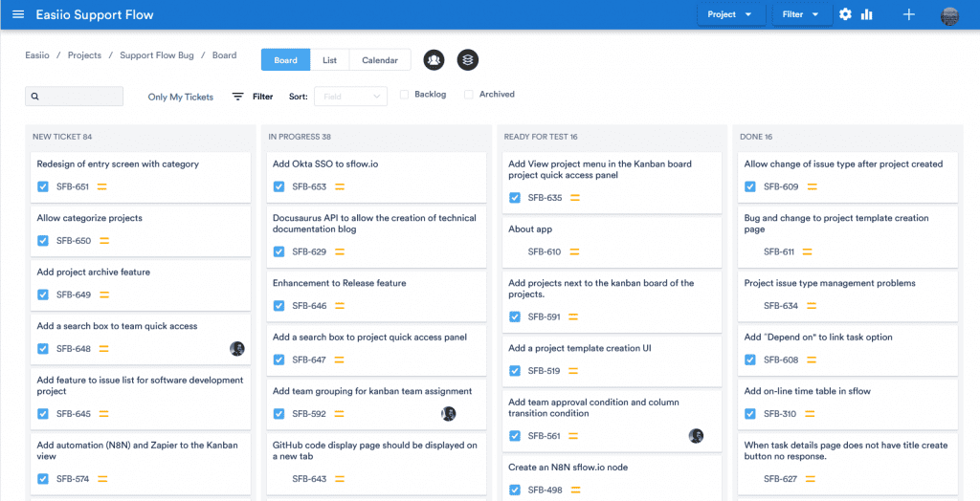Open the Project dropdown in header
The image size is (980, 501).
point(731,14)
